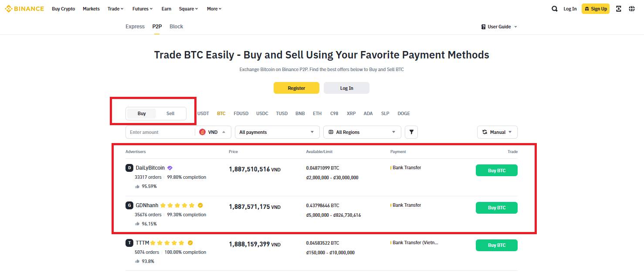The width and height of the screenshot is (644, 273).
Task: Click the price 1,888,159,399 VND
Action: pos(255,244)
